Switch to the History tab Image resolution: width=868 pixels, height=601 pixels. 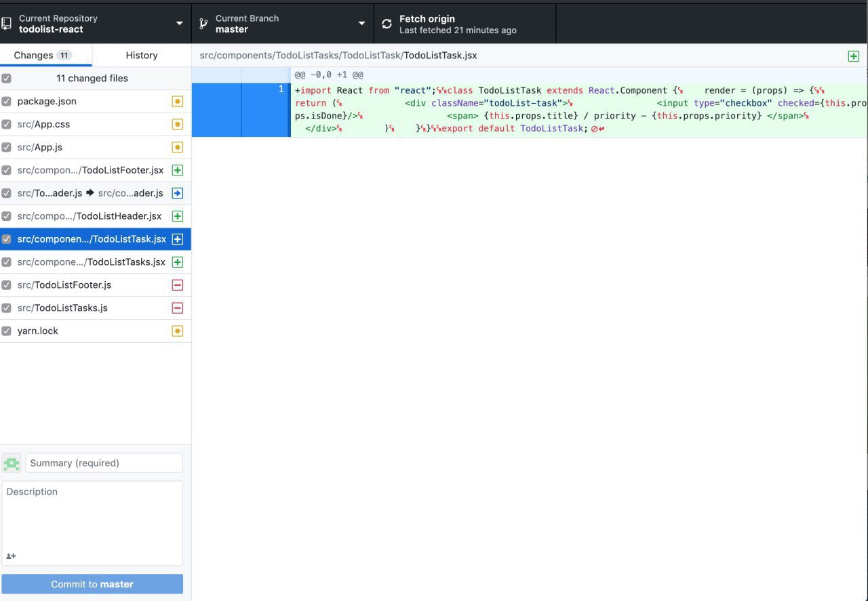[141, 56]
